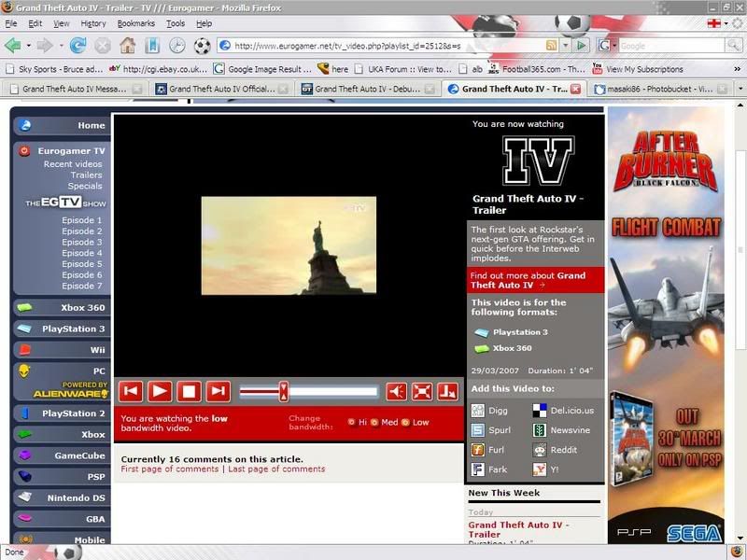This screenshot has width=747, height=560.
Task: Open the Bookmarks menu
Action: (135, 23)
